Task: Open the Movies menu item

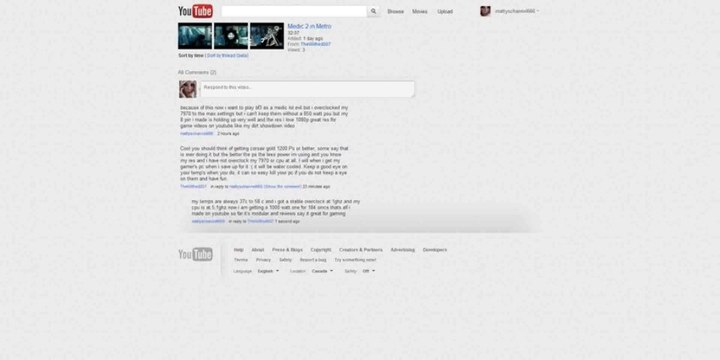Action: [x=420, y=11]
